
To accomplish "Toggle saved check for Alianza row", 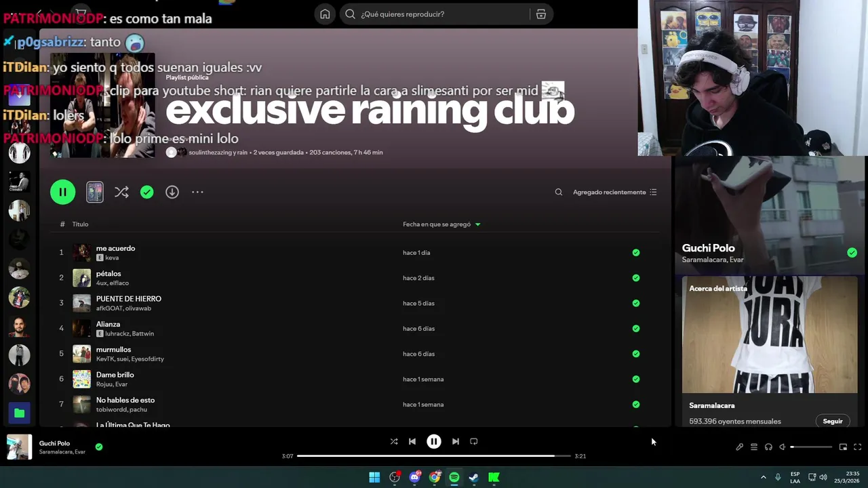I will point(636,329).
